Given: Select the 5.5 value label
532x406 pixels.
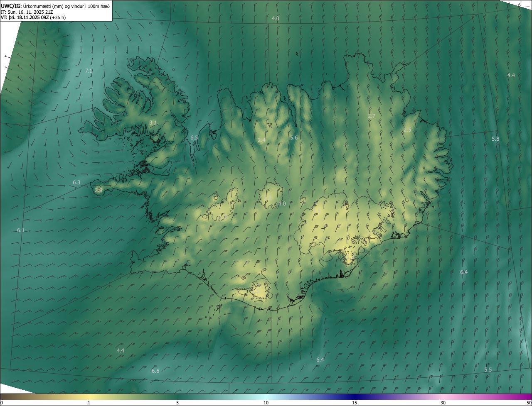Looking at the screenshot, I should [x=488, y=369].
